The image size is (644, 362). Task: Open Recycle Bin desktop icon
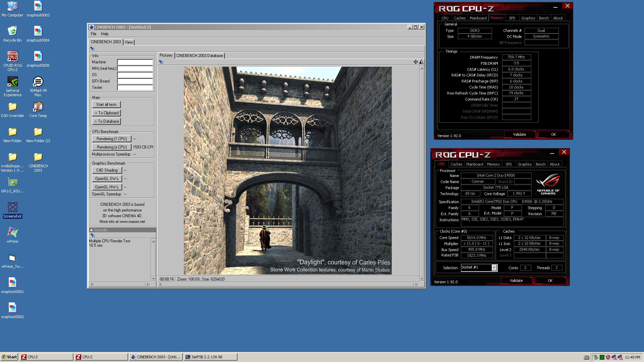[12, 34]
